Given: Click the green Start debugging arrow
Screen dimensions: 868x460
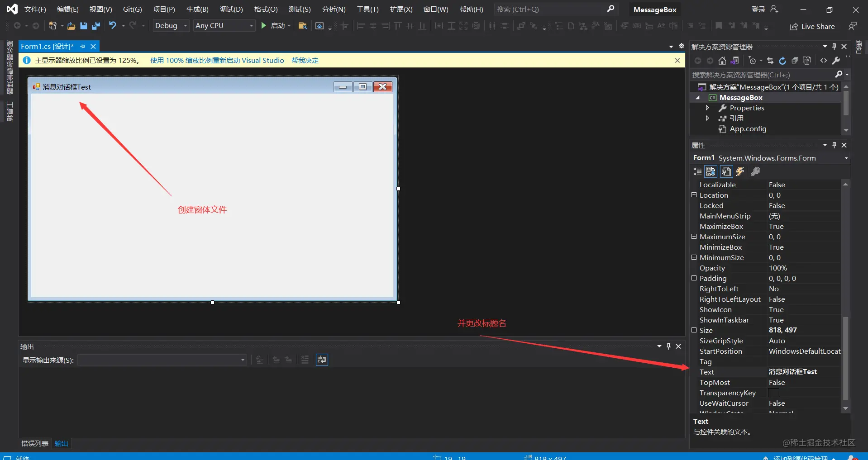Looking at the screenshot, I should point(264,26).
